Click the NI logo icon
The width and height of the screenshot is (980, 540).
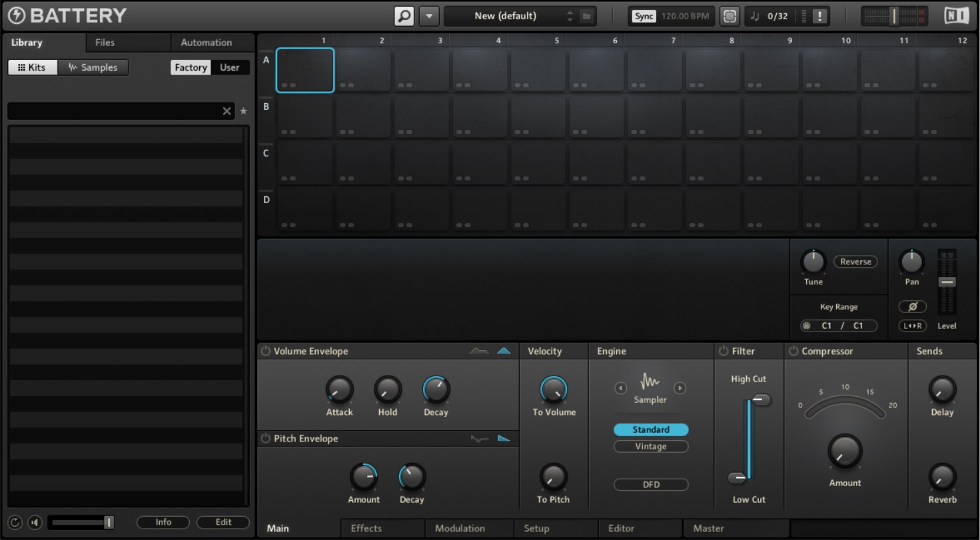(957, 15)
